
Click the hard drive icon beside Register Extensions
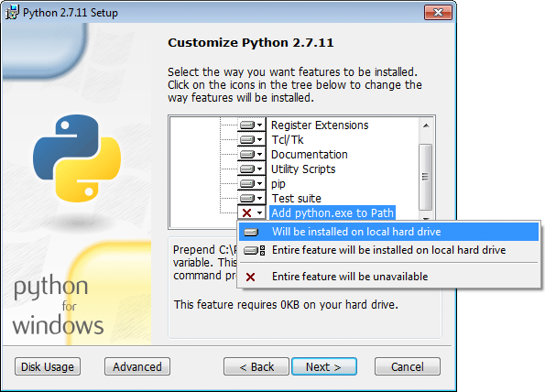[247, 125]
